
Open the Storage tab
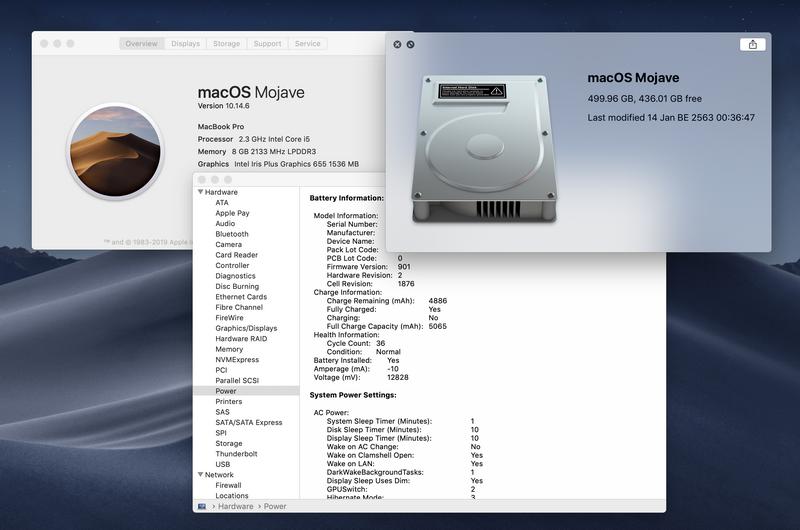(x=227, y=44)
